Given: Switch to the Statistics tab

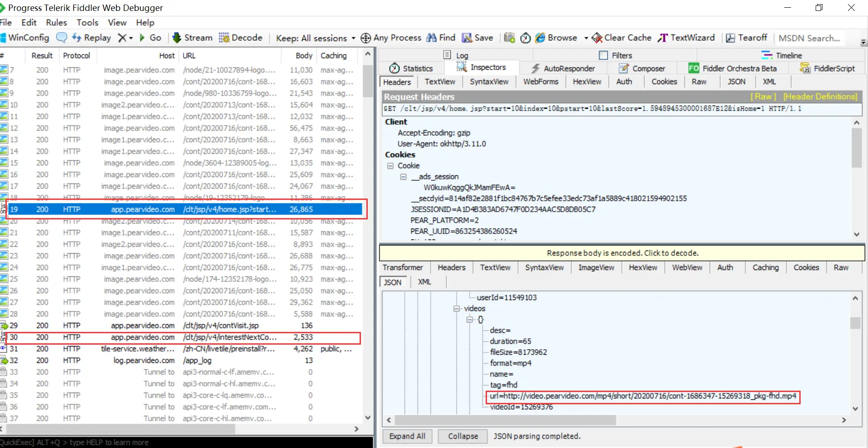Looking at the screenshot, I should pyautogui.click(x=411, y=68).
